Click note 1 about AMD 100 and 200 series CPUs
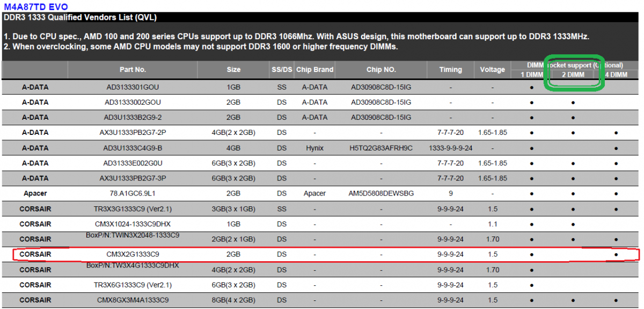Viewport: 644px width, 309px height. [x=297, y=37]
